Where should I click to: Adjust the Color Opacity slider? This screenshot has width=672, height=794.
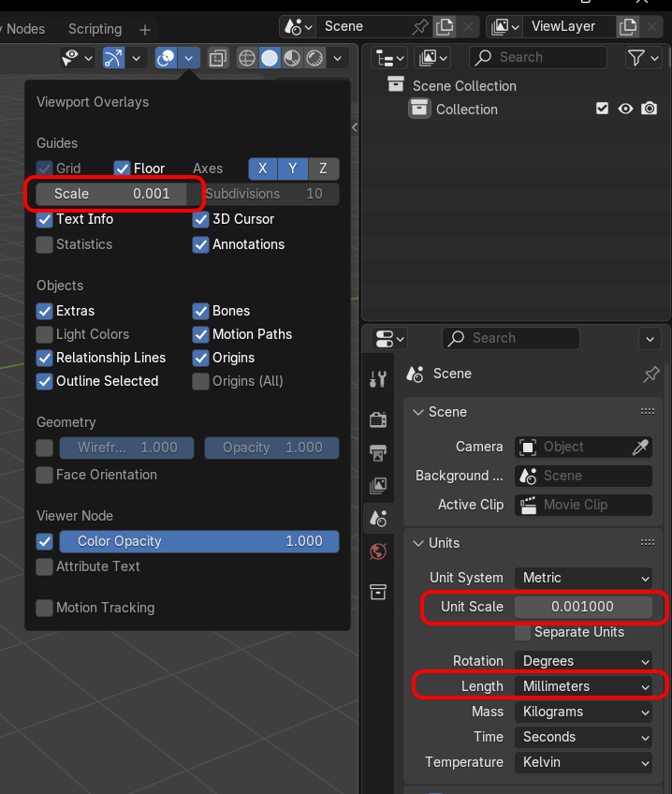198,541
